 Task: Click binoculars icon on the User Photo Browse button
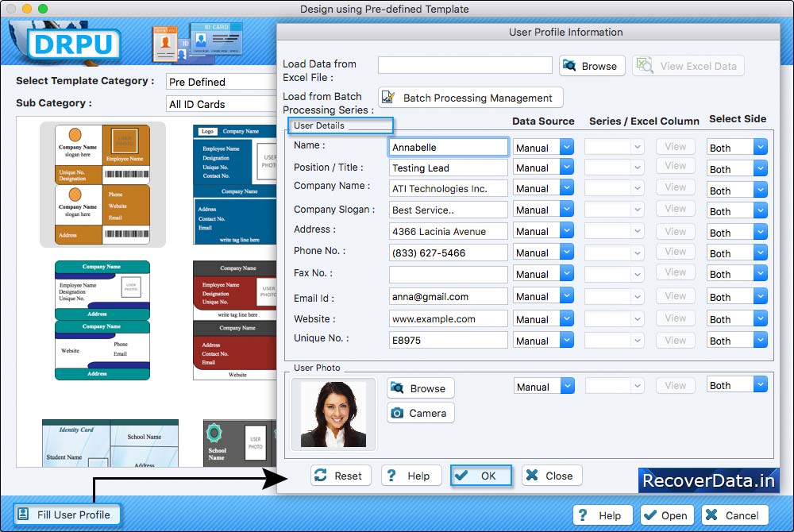click(398, 387)
